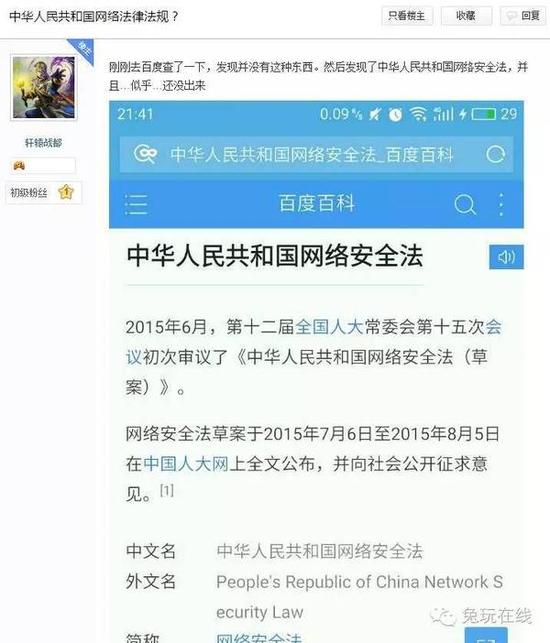Open the username link under the avatar
The height and width of the screenshot is (643, 550).
pyautogui.click(x=43, y=143)
